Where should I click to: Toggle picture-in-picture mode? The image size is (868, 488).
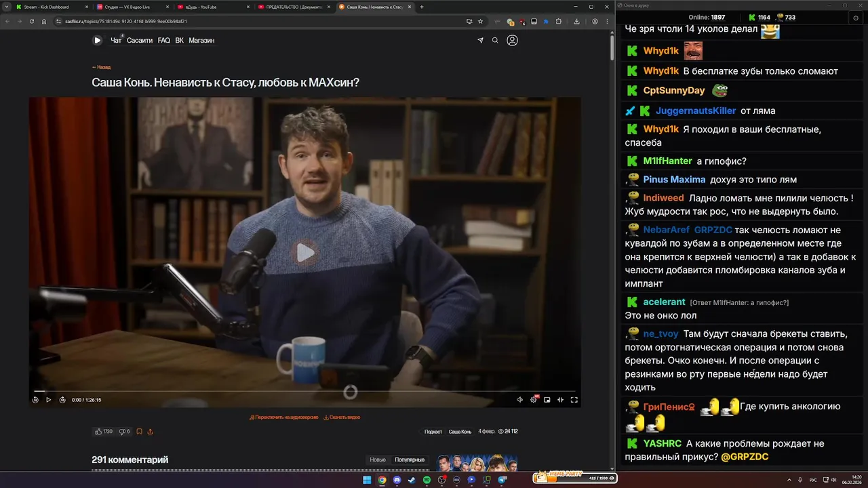[547, 400]
